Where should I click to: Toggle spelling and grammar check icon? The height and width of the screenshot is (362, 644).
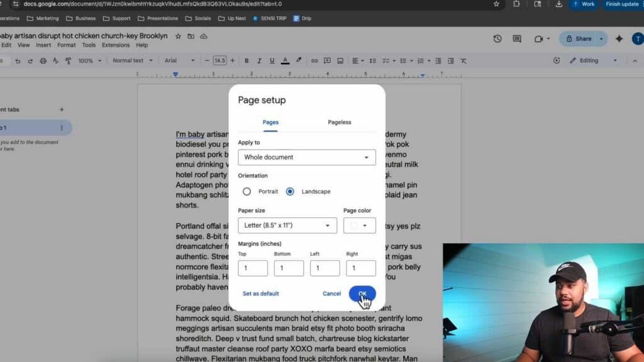[55, 61]
